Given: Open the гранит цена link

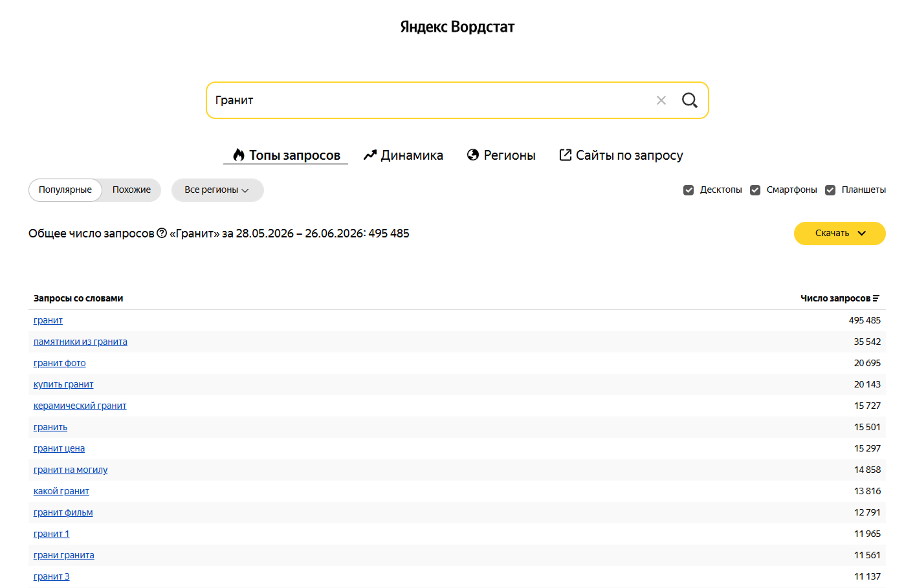Looking at the screenshot, I should [x=59, y=448].
